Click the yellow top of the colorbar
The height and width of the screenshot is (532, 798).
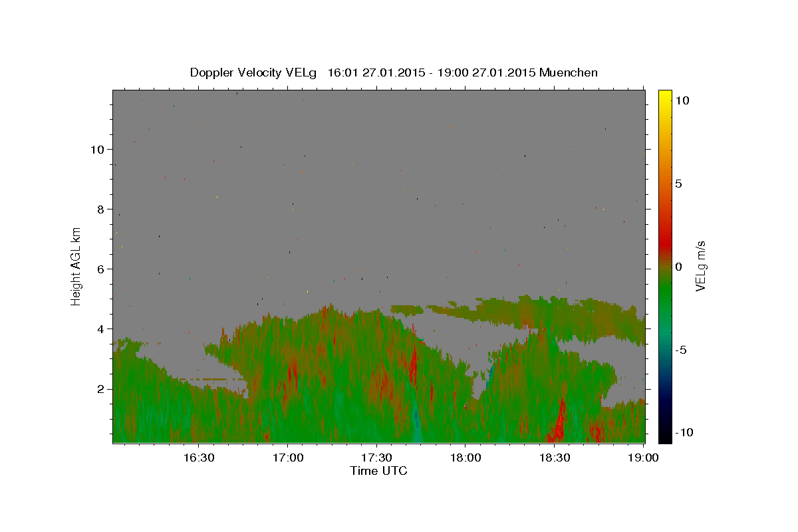(x=665, y=96)
